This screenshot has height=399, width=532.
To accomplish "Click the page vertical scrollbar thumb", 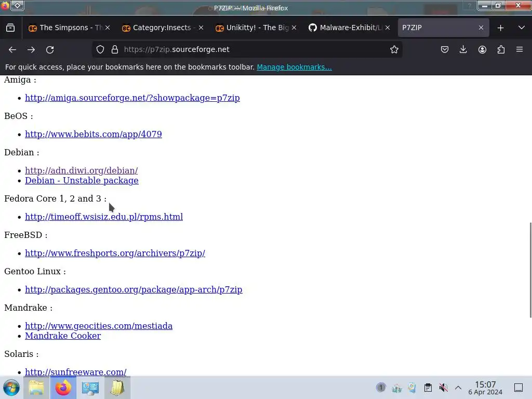I will pyautogui.click(x=530, y=270).
